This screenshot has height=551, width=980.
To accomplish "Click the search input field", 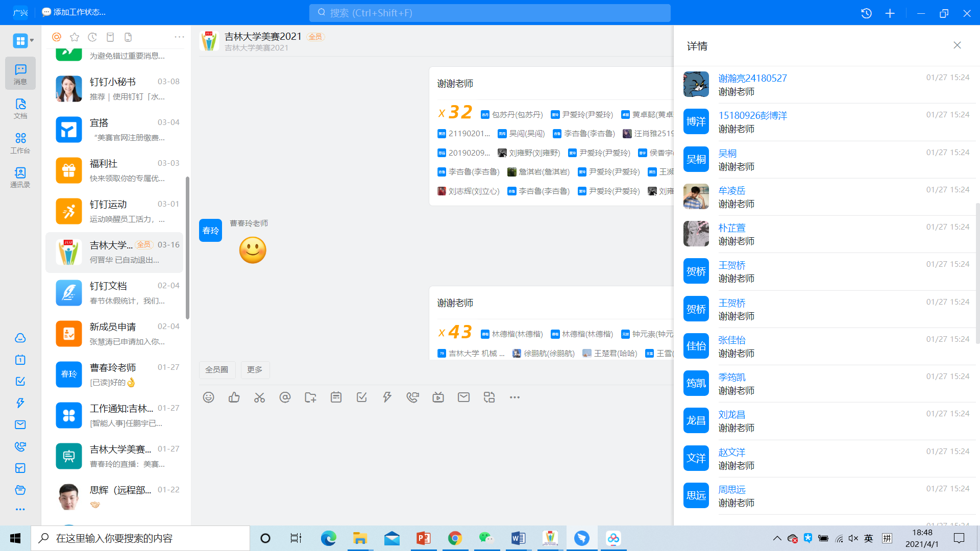I will 490,13.
